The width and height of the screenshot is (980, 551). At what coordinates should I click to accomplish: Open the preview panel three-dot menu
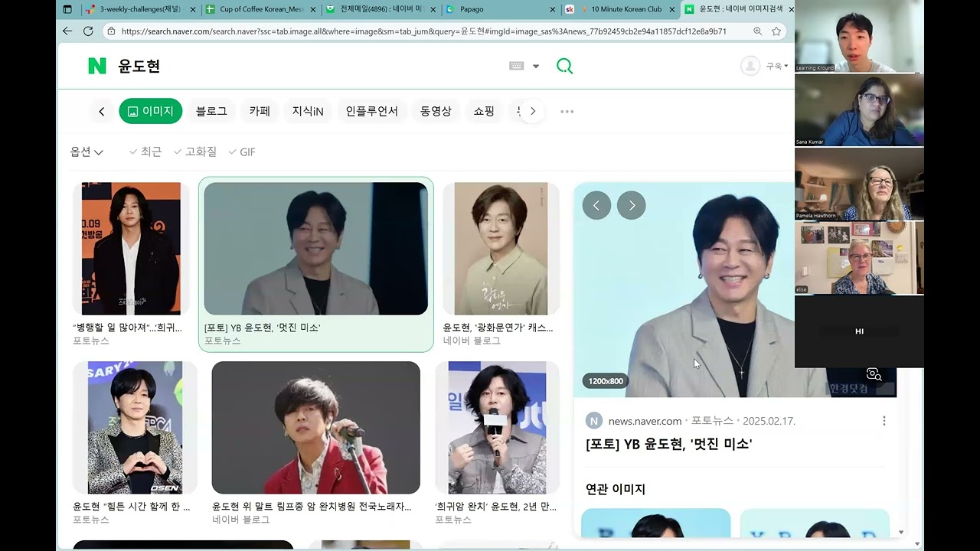tap(884, 421)
